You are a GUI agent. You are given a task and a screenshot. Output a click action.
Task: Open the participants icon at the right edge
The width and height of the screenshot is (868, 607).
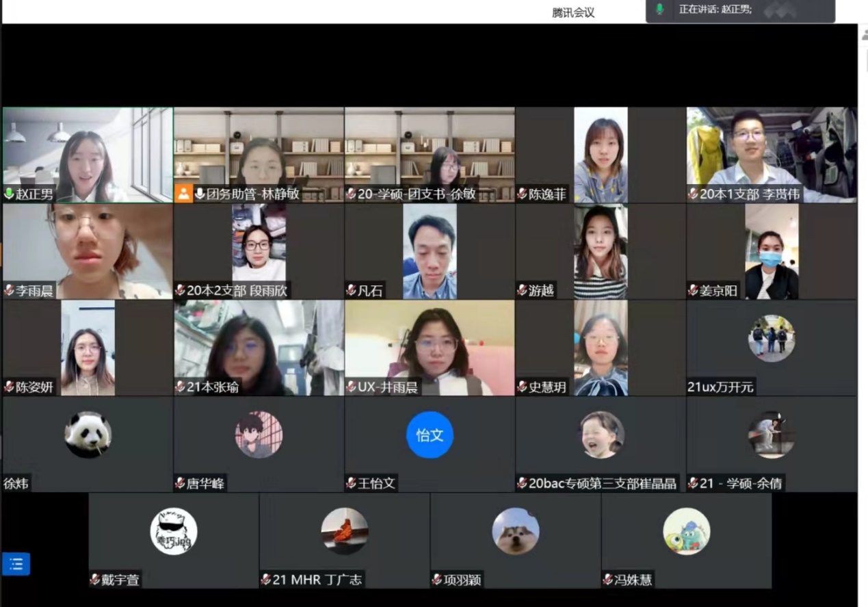[x=865, y=35]
